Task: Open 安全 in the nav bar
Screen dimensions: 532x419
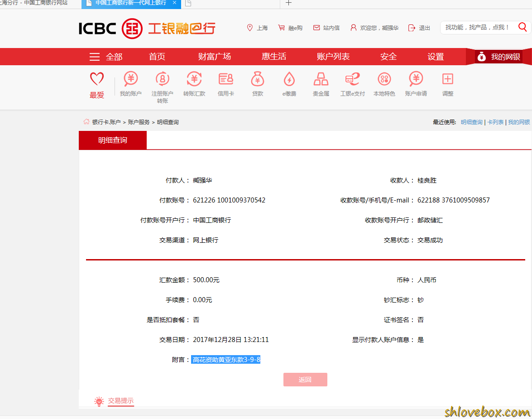Action: tap(388, 57)
